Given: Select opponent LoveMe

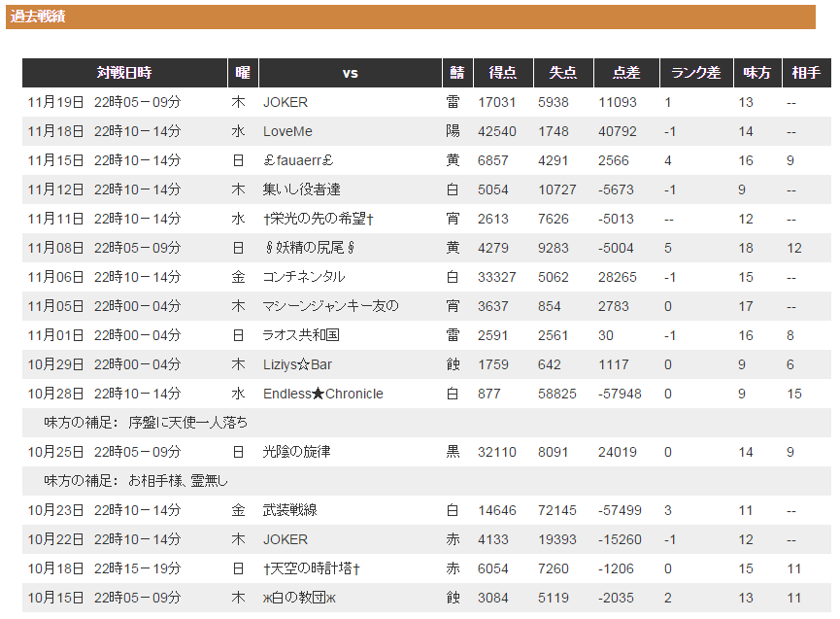Looking at the screenshot, I should click(x=287, y=131).
